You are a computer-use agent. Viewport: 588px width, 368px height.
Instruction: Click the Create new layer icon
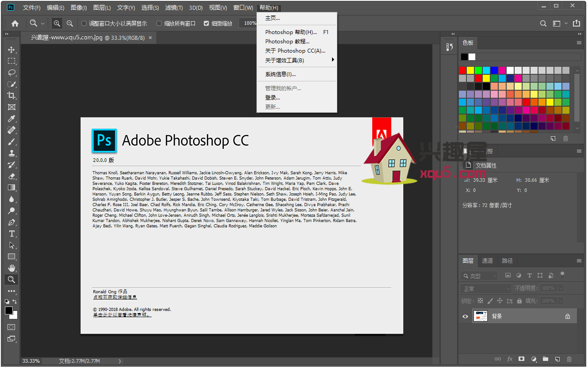[557, 359]
